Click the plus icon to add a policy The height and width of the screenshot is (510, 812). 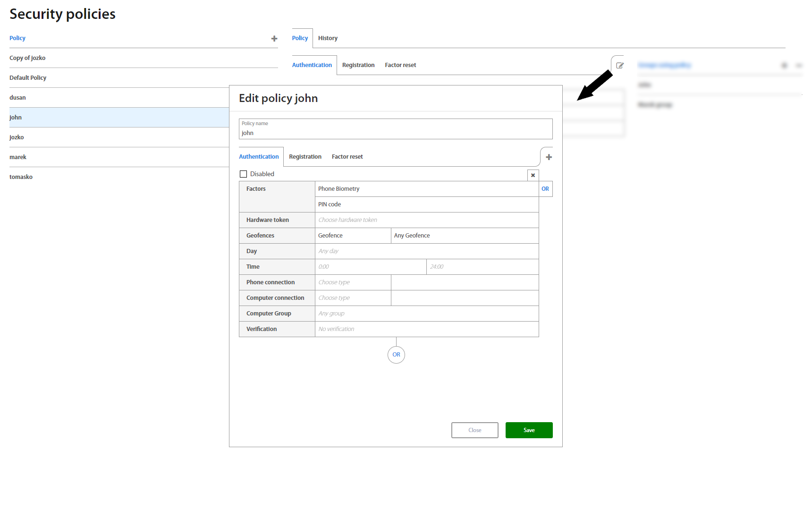tap(274, 39)
